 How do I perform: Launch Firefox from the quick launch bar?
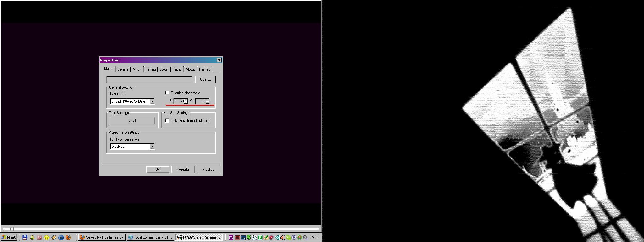pos(68,238)
